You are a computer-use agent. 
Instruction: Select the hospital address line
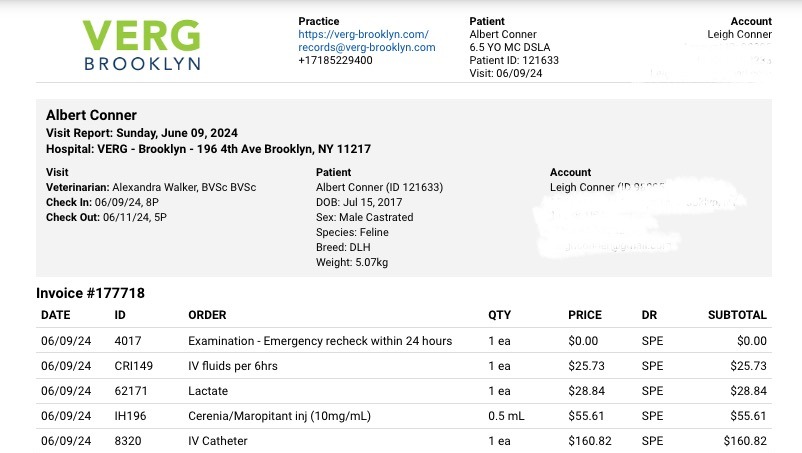pyautogui.click(x=208, y=149)
